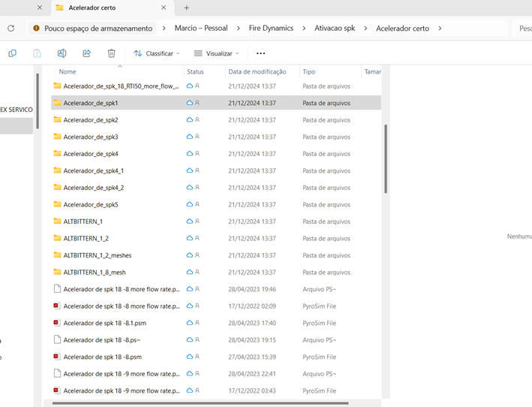Screen dimensions: 532x407
Task: Expand chevron after Acelerador certo breadcrumb
Action: (440, 29)
